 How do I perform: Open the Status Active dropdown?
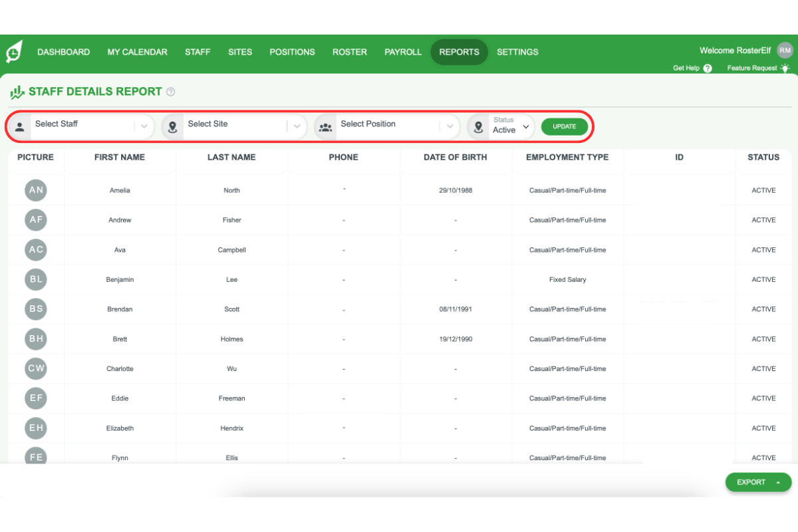tap(525, 126)
